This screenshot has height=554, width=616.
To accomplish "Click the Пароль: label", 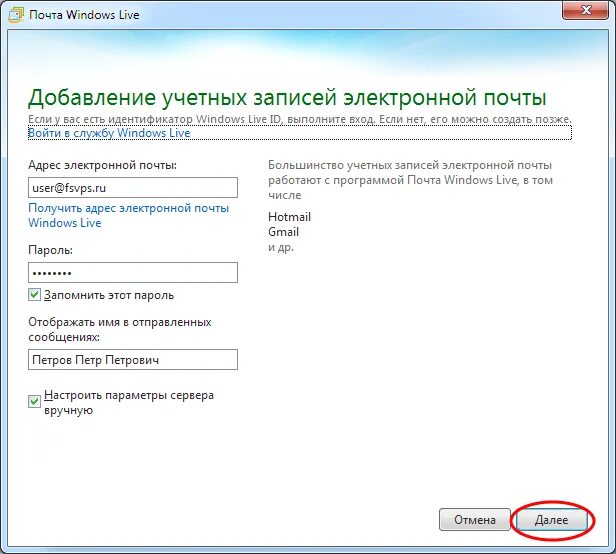I will (50, 250).
